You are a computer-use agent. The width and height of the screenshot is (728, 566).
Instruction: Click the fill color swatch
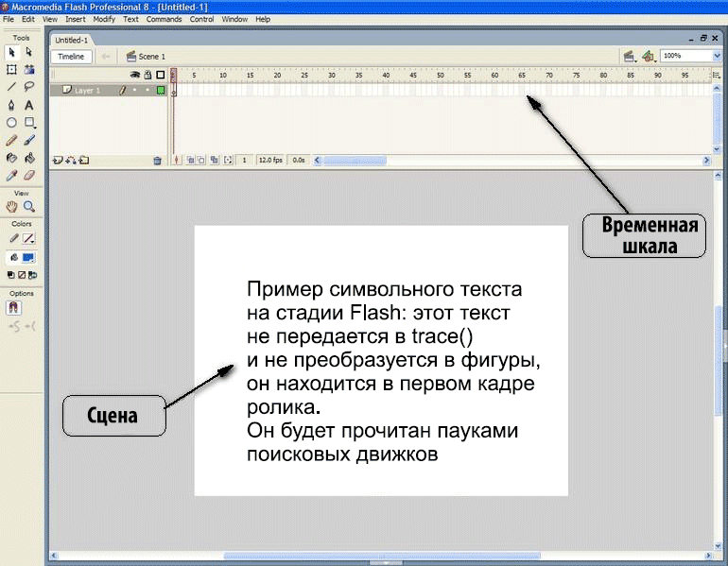(29, 257)
